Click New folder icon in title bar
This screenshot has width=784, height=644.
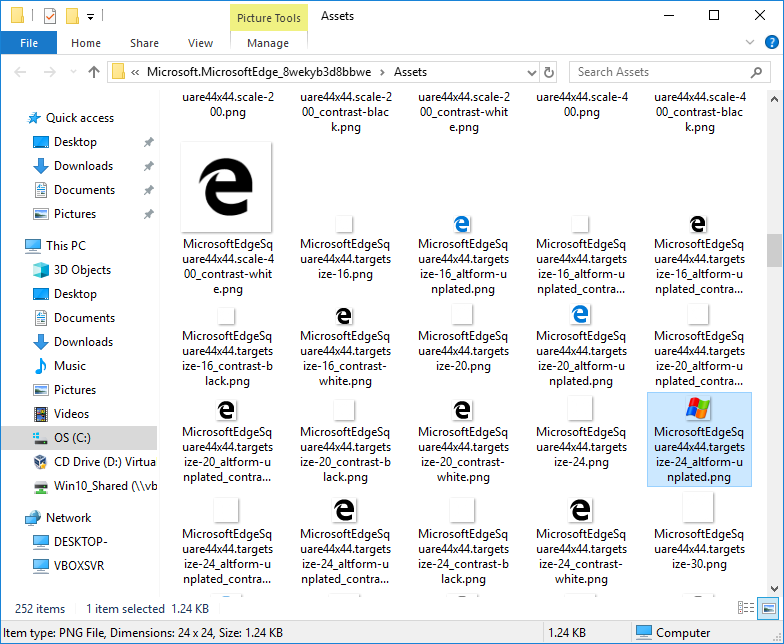coord(72,16)
